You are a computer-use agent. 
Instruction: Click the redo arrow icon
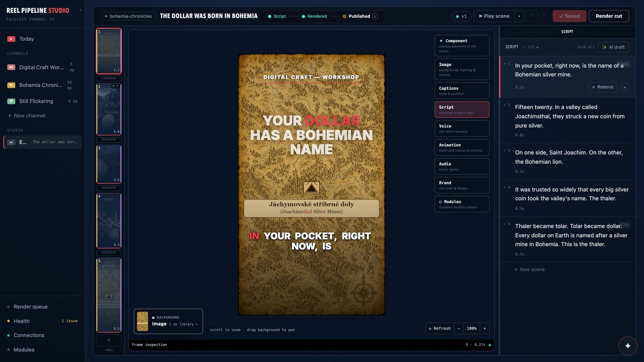pyautogui.click(x=544, y=16)
